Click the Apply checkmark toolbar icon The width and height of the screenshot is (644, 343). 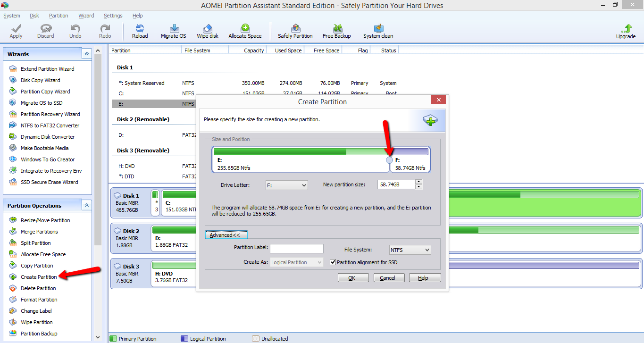tap(16, 28)
